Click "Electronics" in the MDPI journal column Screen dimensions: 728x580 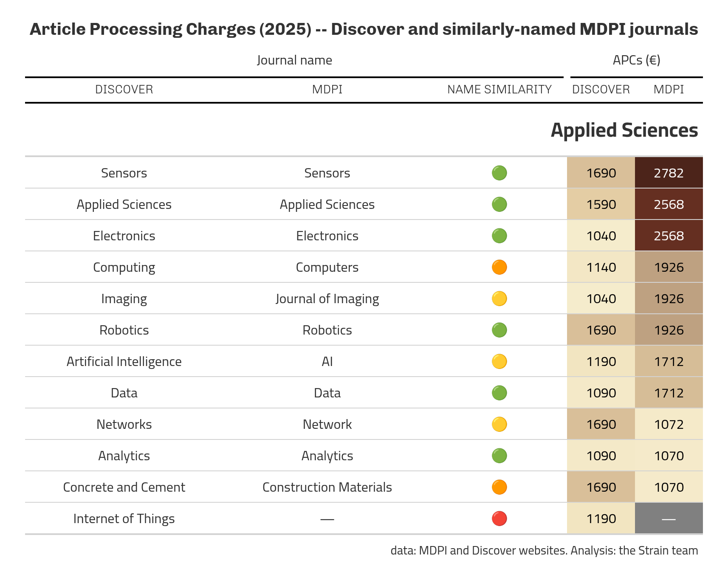point(327,236)
